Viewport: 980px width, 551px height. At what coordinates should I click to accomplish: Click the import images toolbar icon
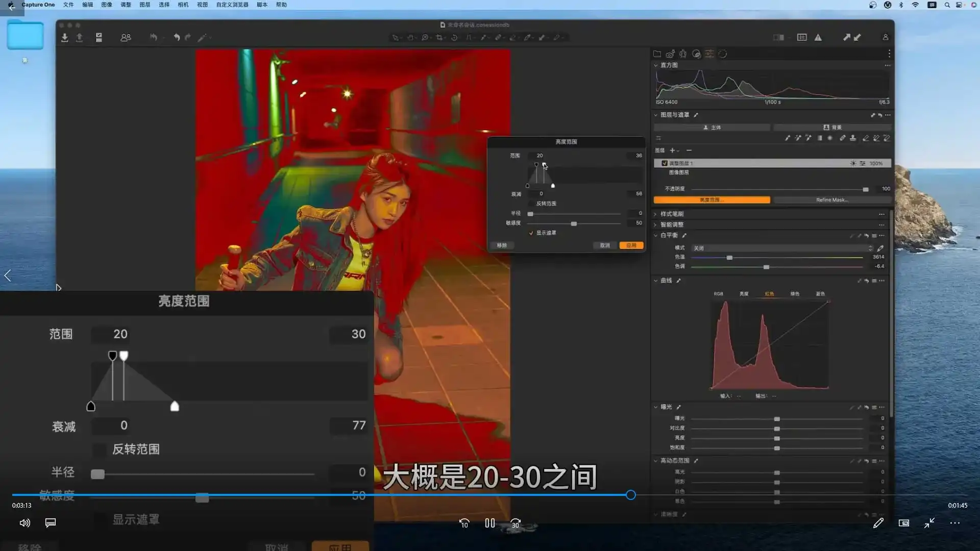(x=65, y=38)
